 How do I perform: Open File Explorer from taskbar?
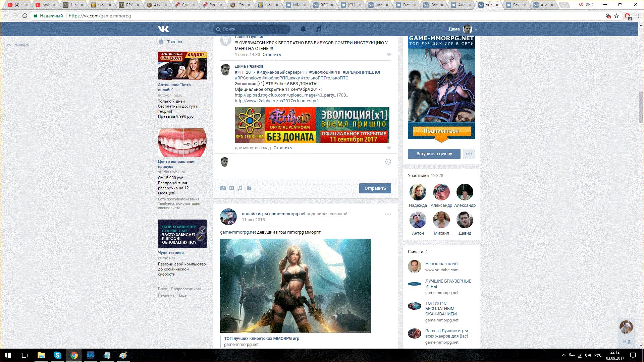coord(41,355)
